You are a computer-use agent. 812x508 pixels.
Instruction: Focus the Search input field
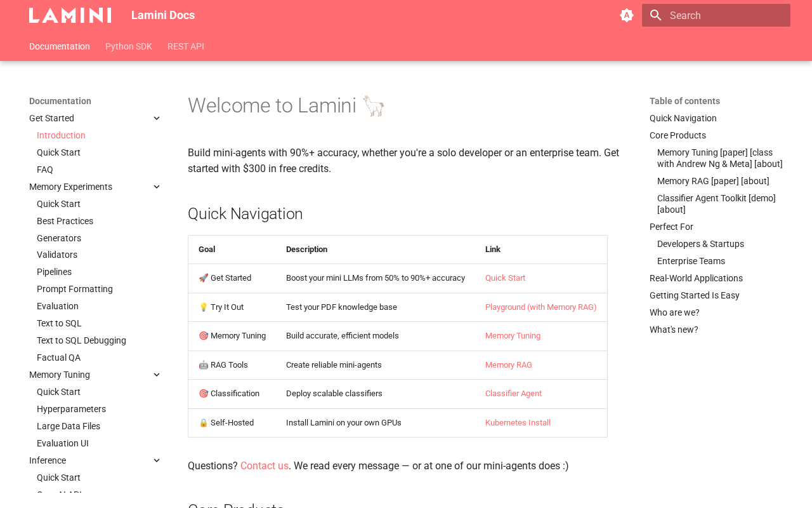coord(716,15)
